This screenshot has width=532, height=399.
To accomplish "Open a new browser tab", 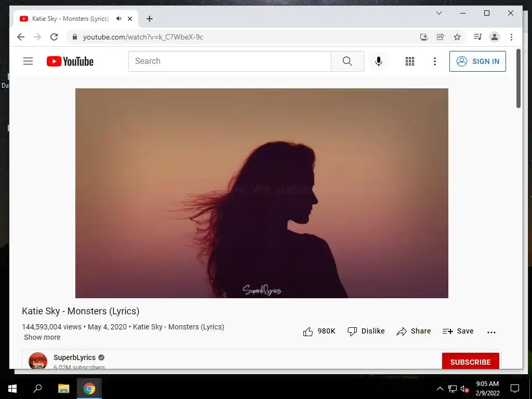I will tap(150, 19).
